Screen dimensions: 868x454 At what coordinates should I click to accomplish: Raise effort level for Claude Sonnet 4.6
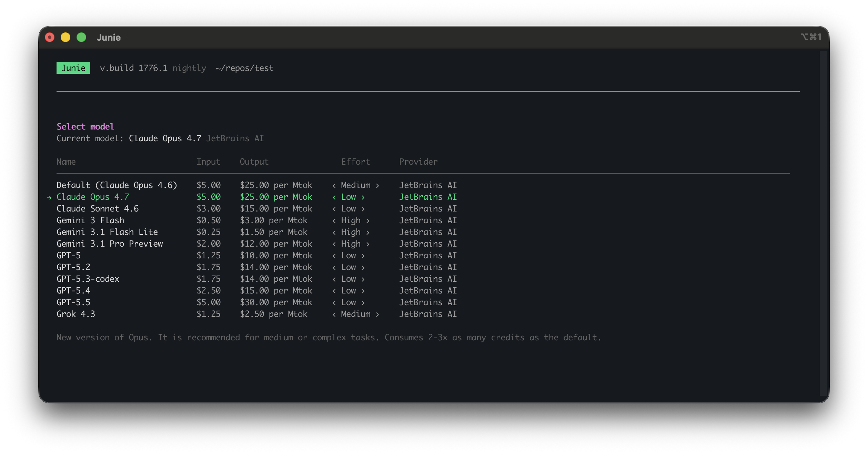363,209
